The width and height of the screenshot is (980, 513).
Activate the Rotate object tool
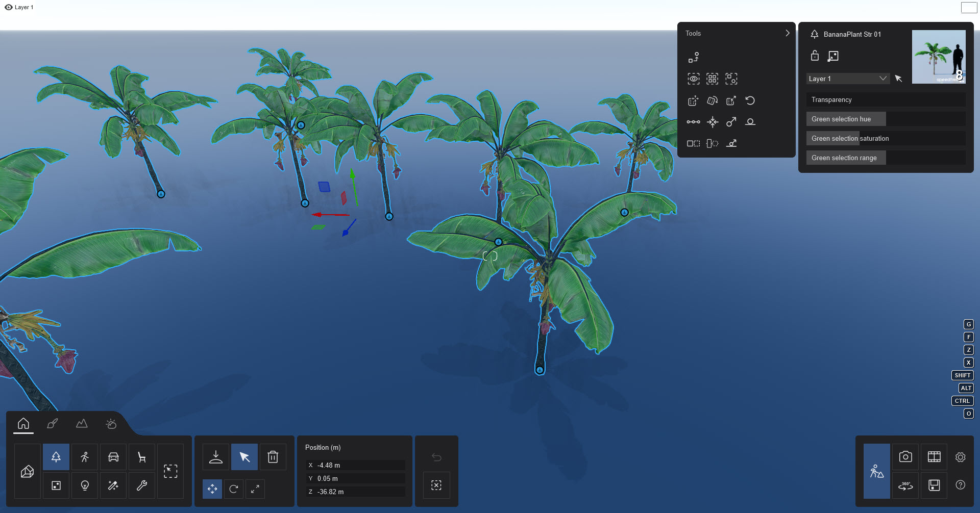[x=234, y=489]
